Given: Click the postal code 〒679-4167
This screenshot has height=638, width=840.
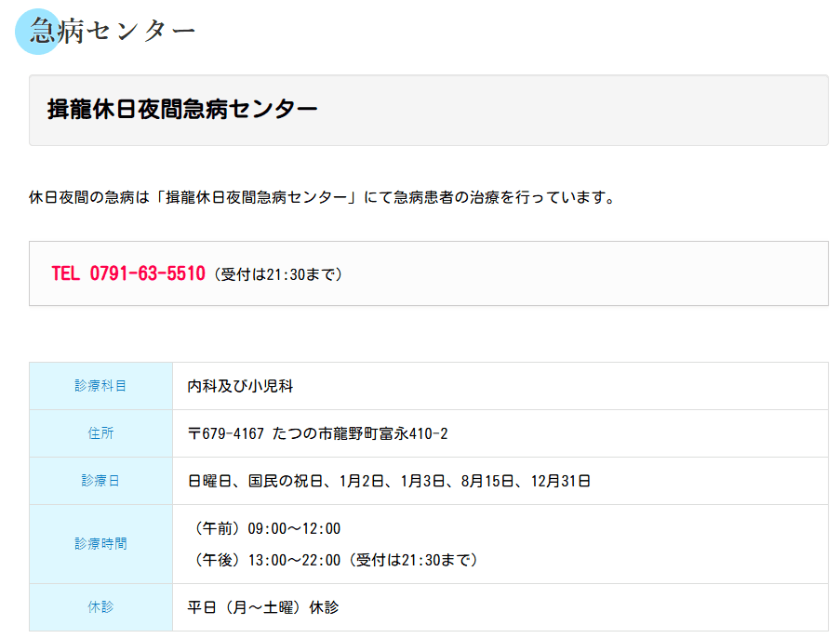Looking at the screenshot, I should (226, 433).
